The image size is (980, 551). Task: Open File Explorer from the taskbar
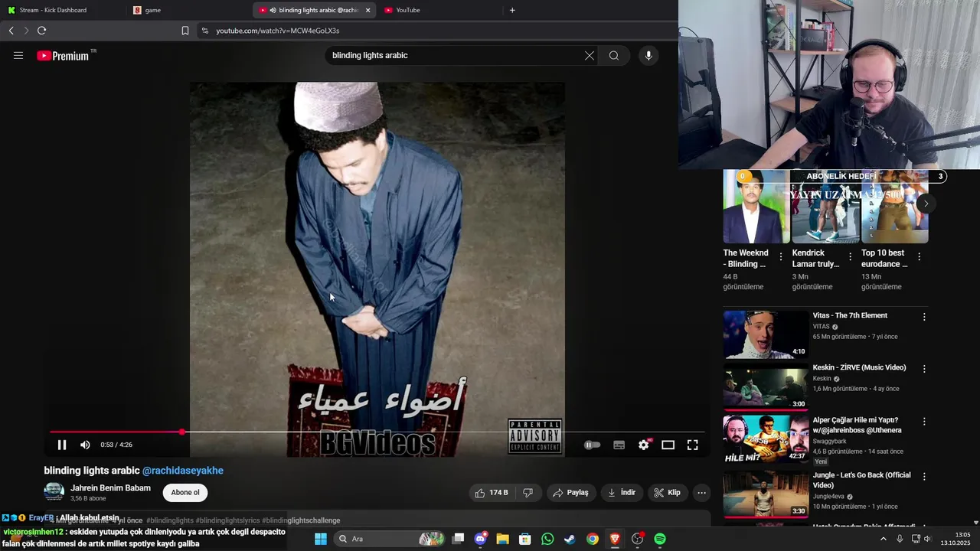point(502,539)
